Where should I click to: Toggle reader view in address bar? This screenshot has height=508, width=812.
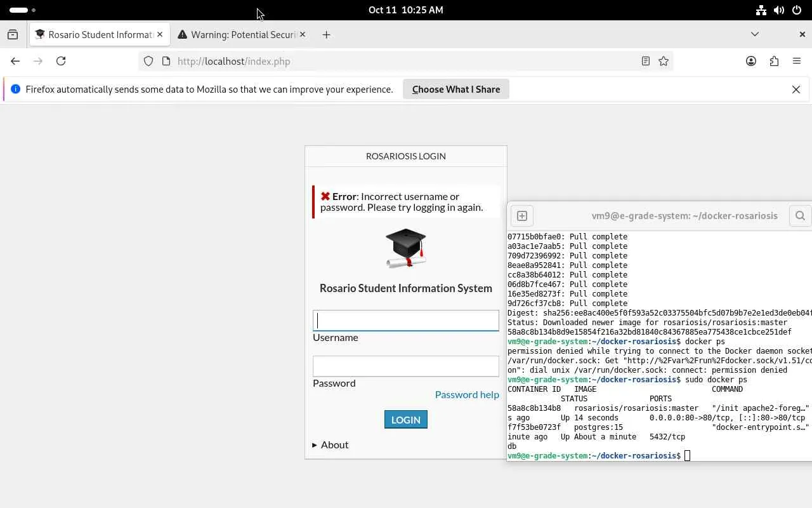(646, 61)
